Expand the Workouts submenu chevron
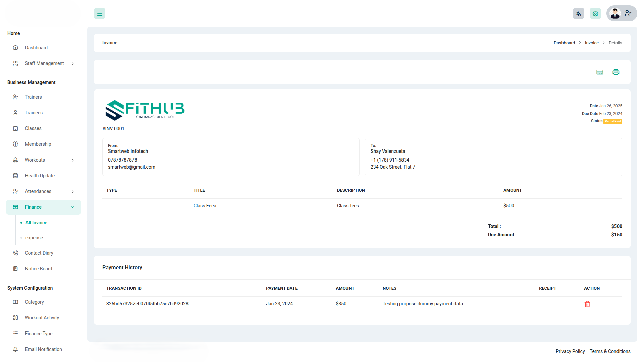 (x=72, y=160)
